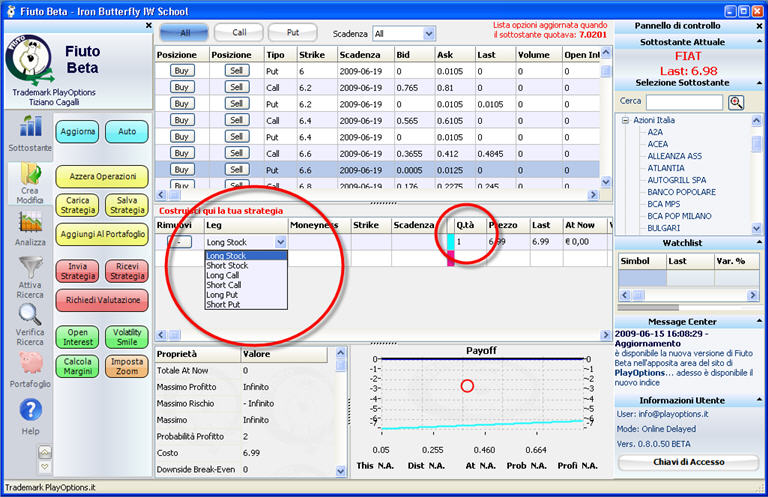Click the stock list scrollbar down arrow
The image size is (768, 497).
[756, 228]
